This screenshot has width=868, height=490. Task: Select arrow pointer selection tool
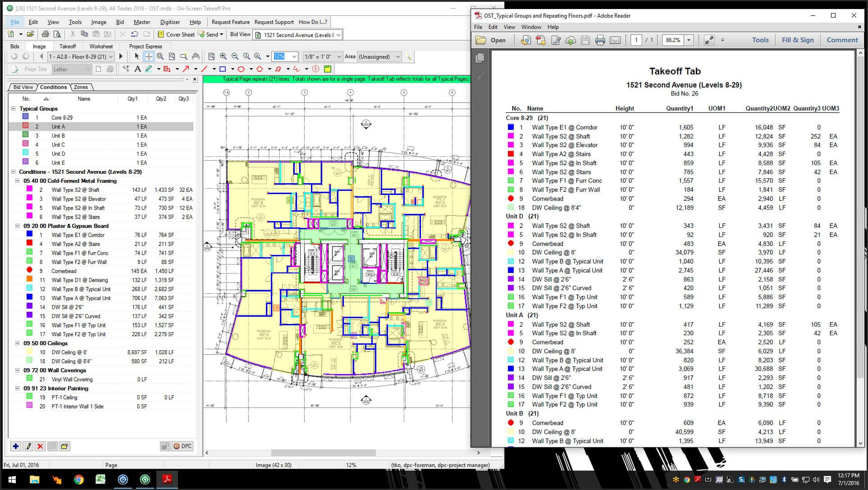point(137,57)
